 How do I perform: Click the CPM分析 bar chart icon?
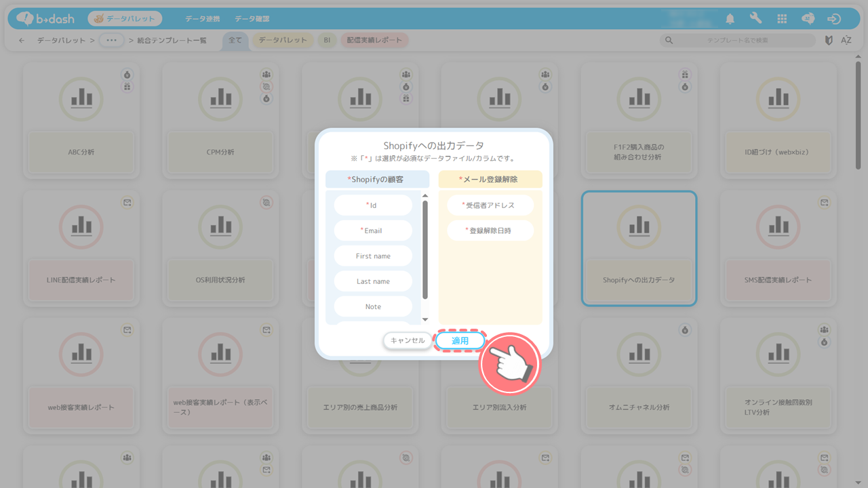click(x=220, y=99)
